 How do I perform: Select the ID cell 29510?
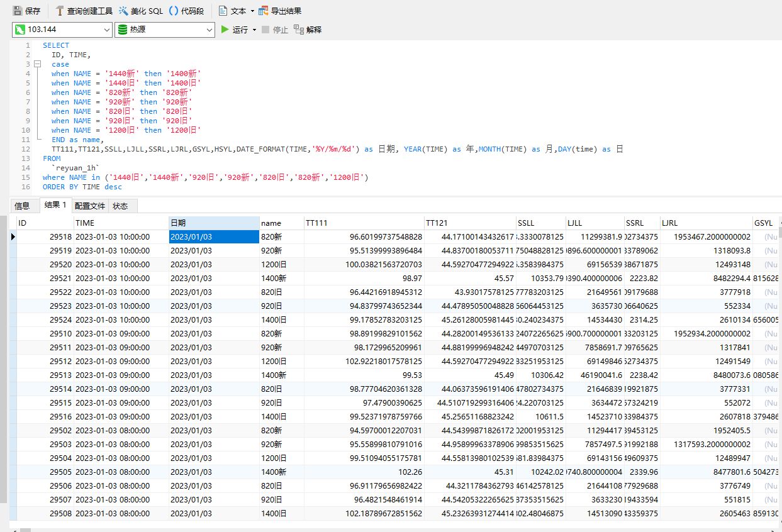tap(45, 333)
